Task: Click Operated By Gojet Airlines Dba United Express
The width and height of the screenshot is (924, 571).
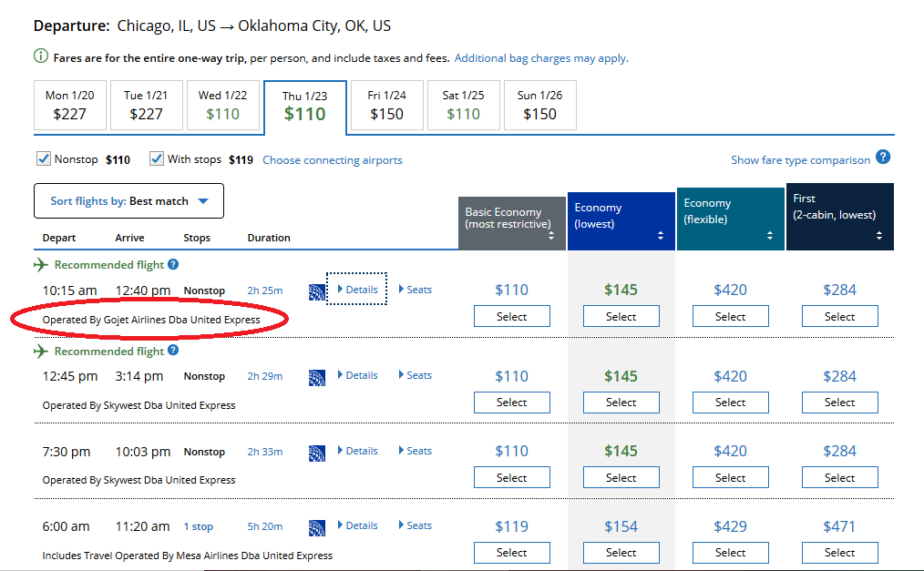Action: pos(151,320)
